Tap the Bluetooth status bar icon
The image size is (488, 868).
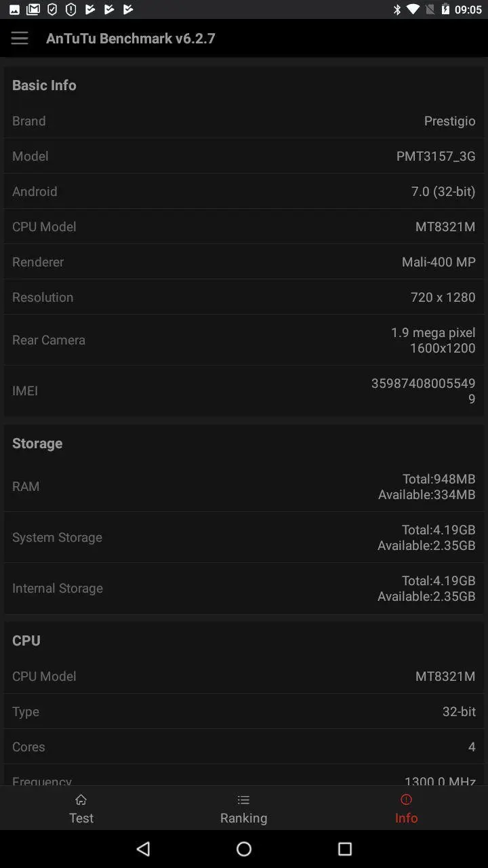[397, 9]
